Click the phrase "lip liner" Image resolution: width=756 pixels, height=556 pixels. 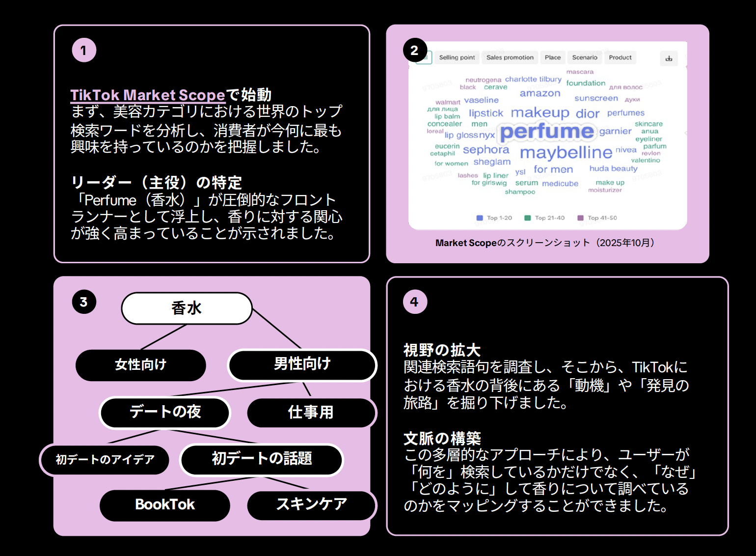[495, 176]
